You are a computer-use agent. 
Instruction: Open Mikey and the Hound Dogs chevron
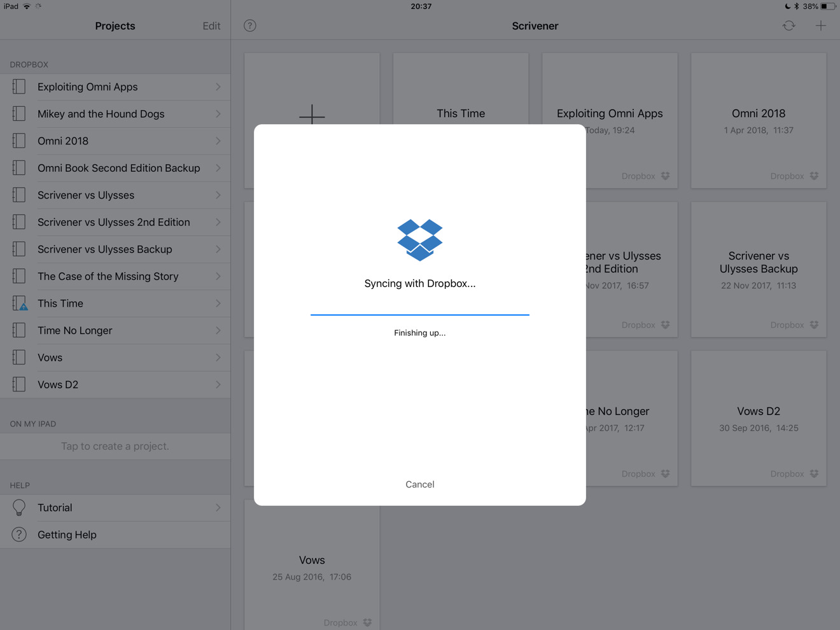click(218, 114)
